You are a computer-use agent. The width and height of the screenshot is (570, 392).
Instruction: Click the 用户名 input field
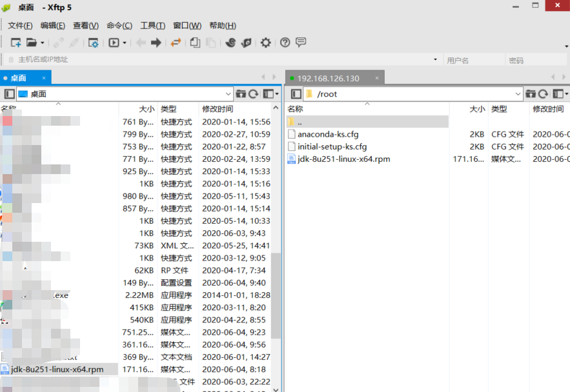coord(474,60)
